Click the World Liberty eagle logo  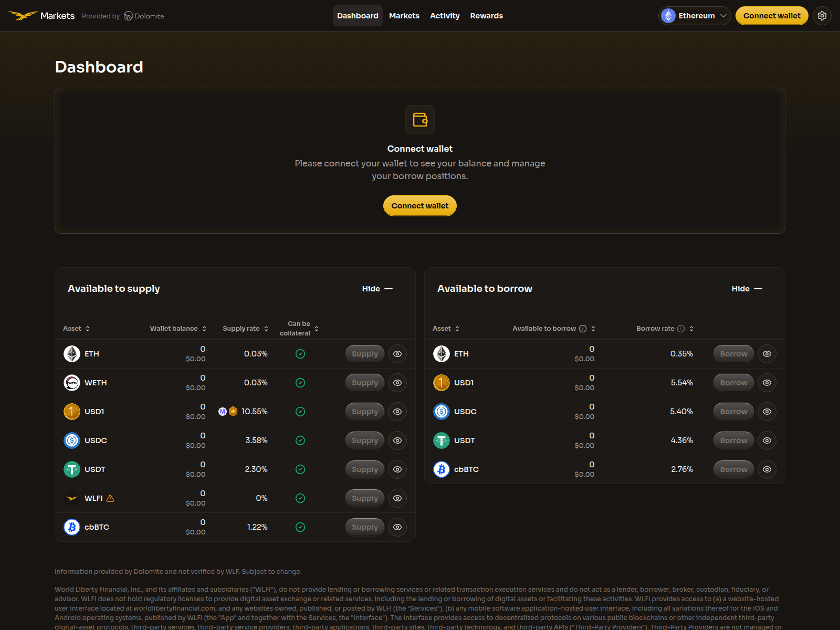pyautogui.click(x=23, y=16)
